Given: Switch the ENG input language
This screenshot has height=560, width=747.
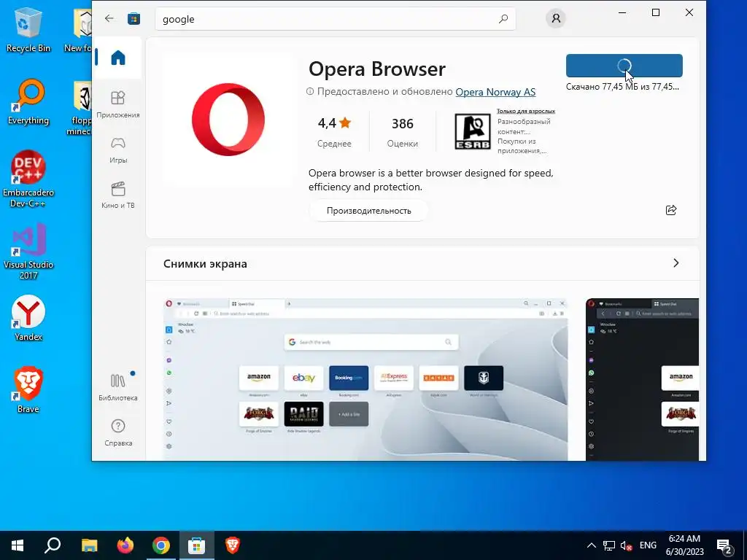Looking at the screenshot, I should tap(648, 545).
